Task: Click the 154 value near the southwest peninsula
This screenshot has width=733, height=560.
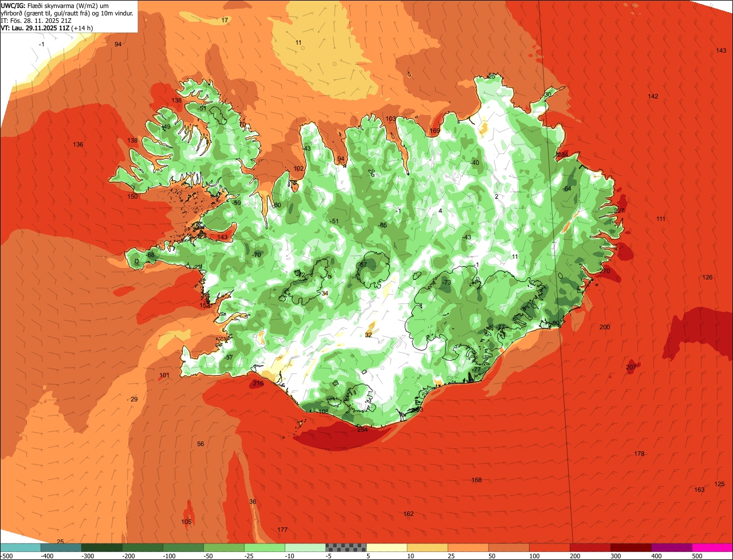Action: [204, 305]
